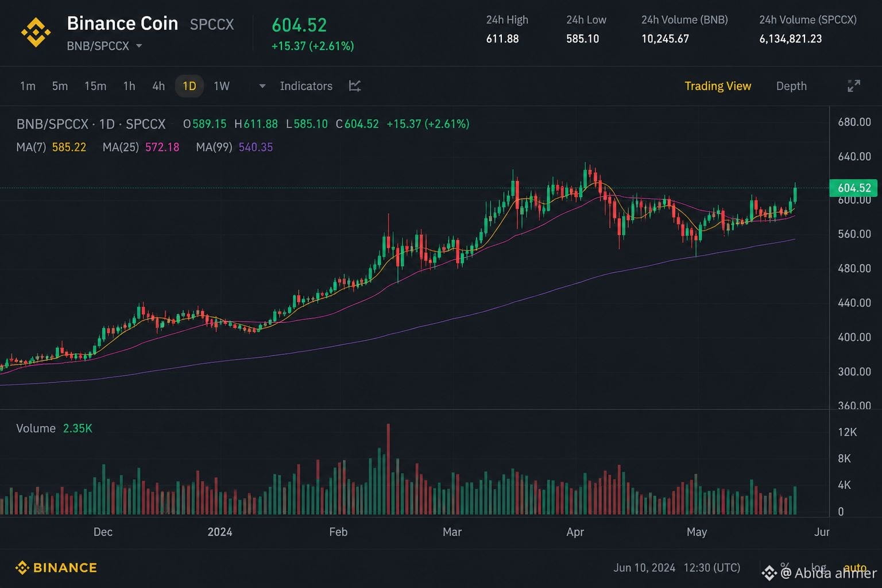
Task: Switch to the 4h interval
Action: click(x=158, y=86)
